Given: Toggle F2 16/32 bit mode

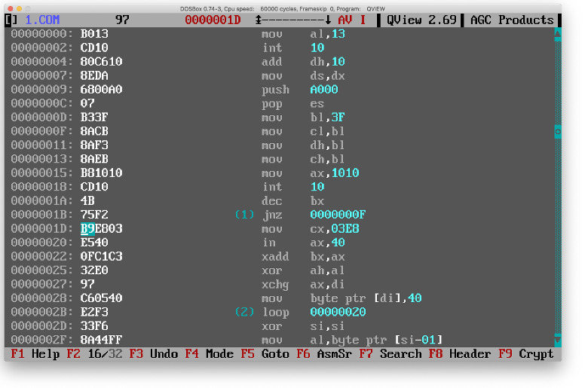Looking at the screenshot, I should coord(94,354).
